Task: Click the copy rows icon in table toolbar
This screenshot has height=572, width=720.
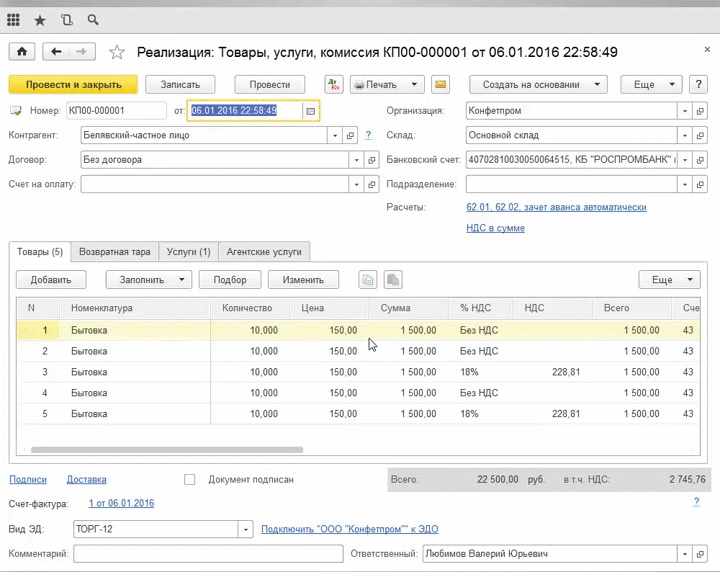Action: click(x=368, y=280)
